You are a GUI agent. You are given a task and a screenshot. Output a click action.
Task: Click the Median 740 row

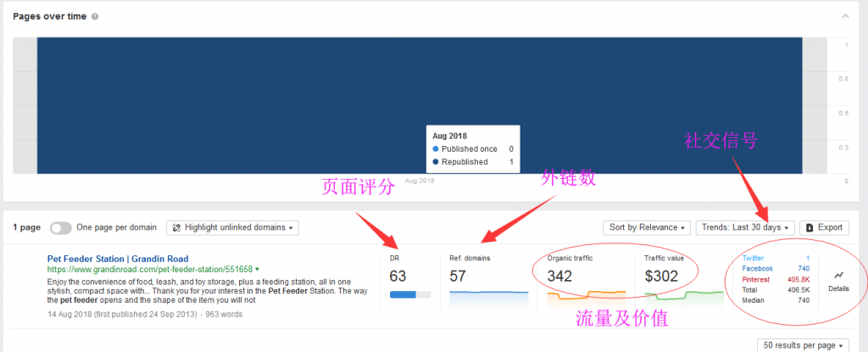776,300
